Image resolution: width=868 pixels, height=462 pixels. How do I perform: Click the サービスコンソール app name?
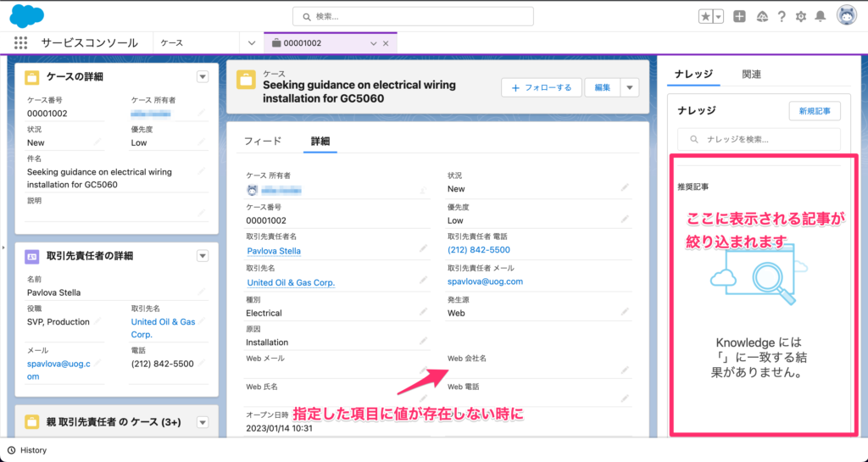click(90, 42)
